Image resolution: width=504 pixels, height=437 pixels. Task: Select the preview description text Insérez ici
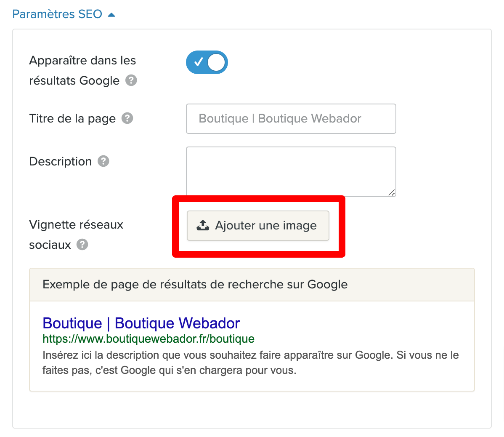(x=250, y=362)
